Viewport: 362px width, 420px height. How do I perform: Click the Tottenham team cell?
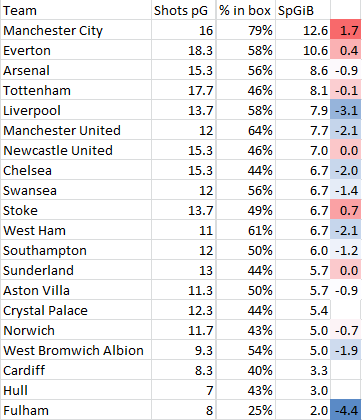click(76, 90)
